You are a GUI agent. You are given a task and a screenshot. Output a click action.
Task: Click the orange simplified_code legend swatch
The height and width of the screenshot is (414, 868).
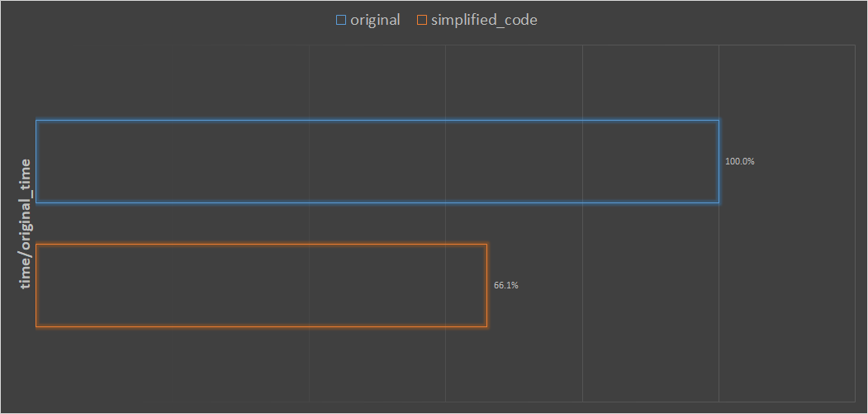pyautogui.click(x=422, y=21)
